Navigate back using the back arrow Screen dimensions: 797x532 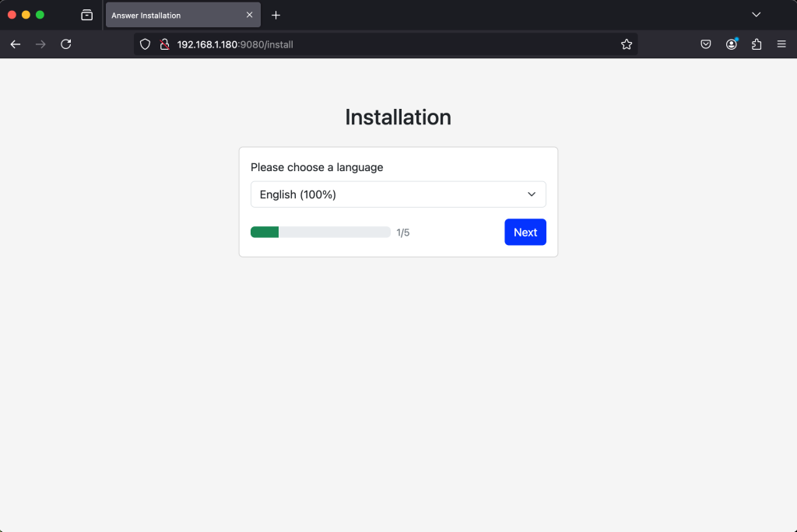[16, 44]
